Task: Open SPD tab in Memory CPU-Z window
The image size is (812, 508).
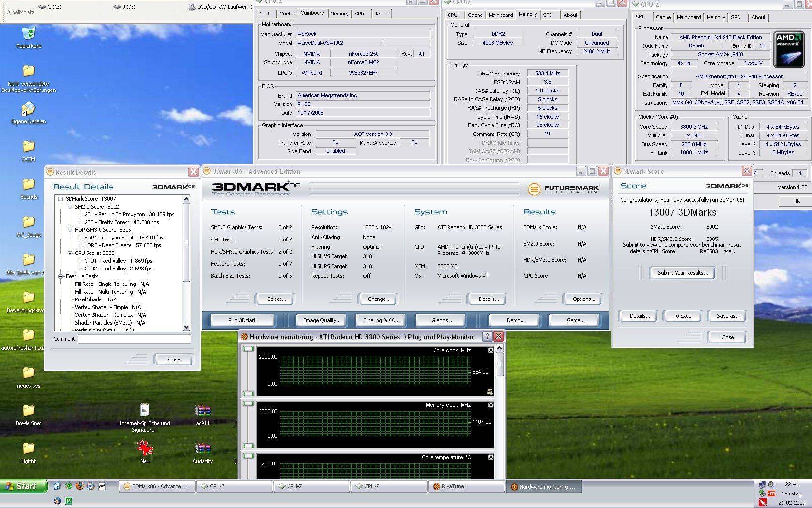Action: click(548, 15)
